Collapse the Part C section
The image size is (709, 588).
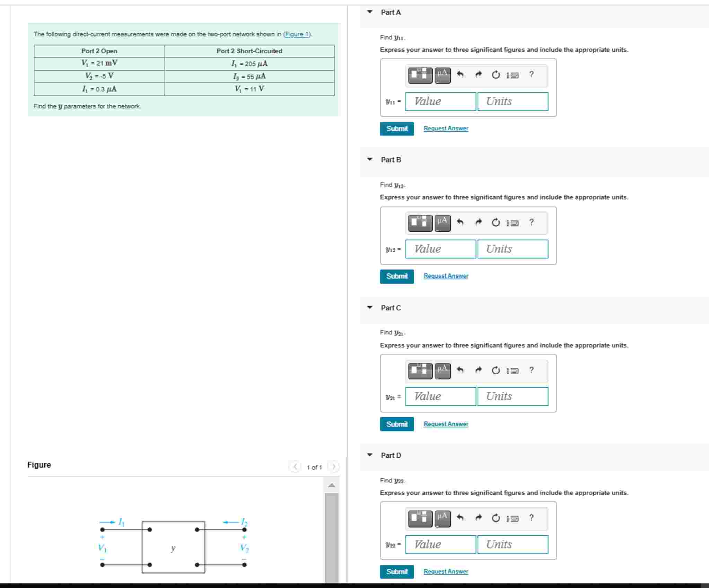[370, 308]
